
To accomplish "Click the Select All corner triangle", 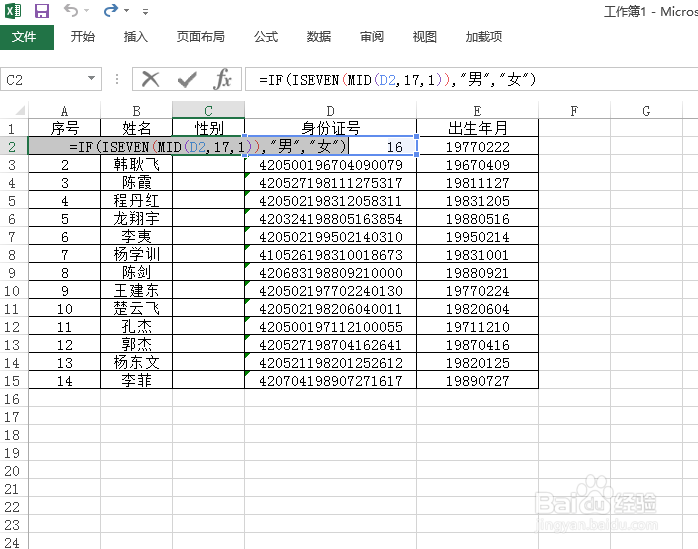I will 20,110.
